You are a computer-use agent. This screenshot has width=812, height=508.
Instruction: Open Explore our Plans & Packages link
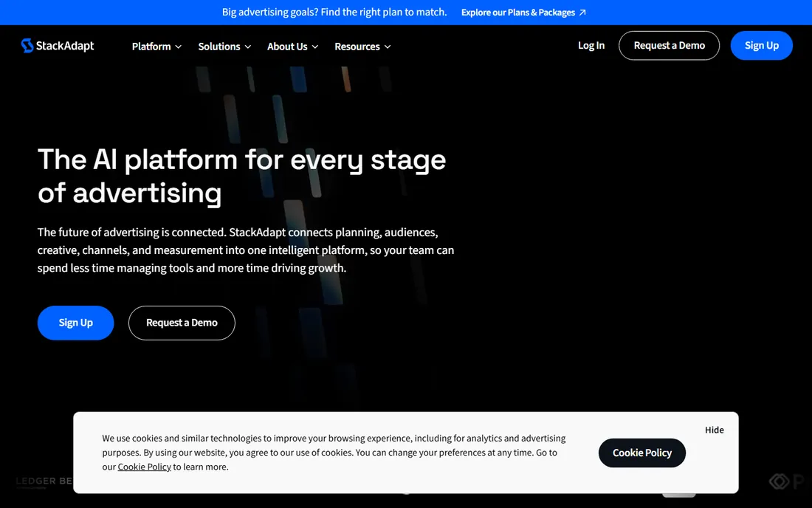pyautogui.click(x=523, y=13)
